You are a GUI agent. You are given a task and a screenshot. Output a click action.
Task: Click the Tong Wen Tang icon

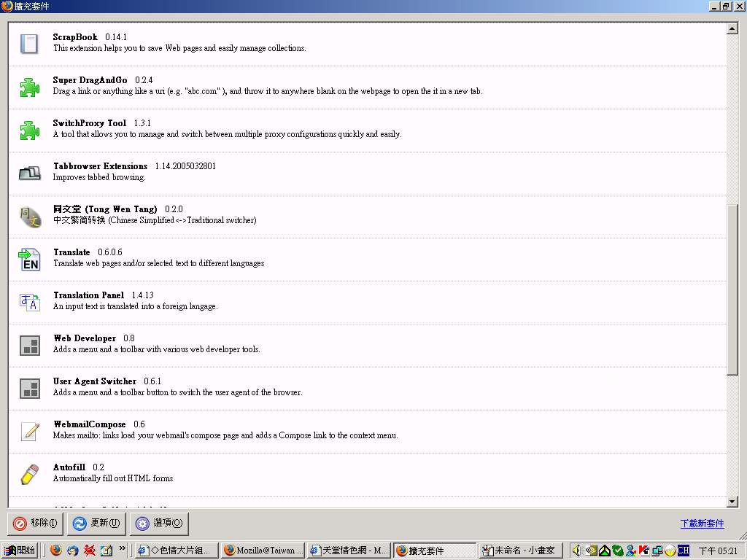pos(30,217)
